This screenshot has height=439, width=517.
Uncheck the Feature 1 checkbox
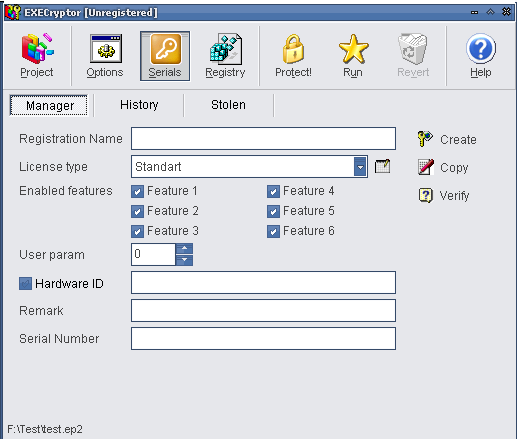(137, 192)
